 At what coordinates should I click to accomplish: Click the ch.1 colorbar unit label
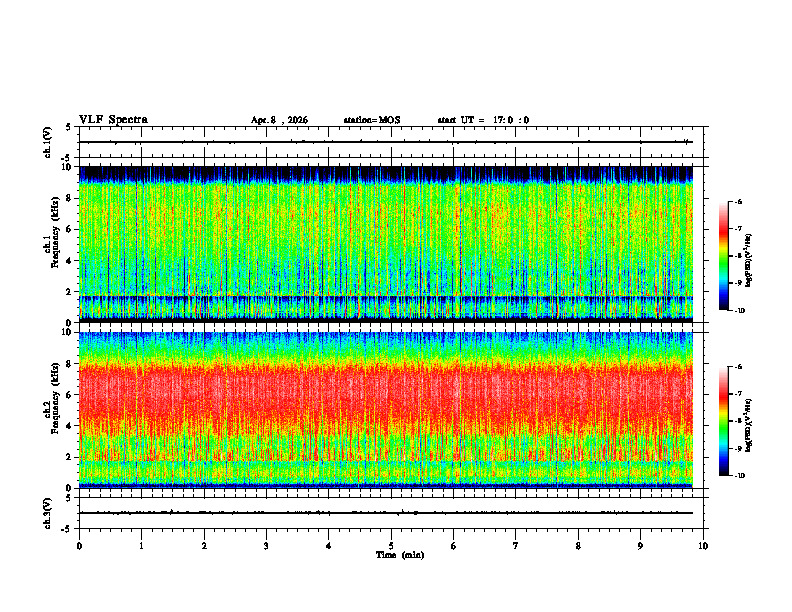[x=749, y=261]
